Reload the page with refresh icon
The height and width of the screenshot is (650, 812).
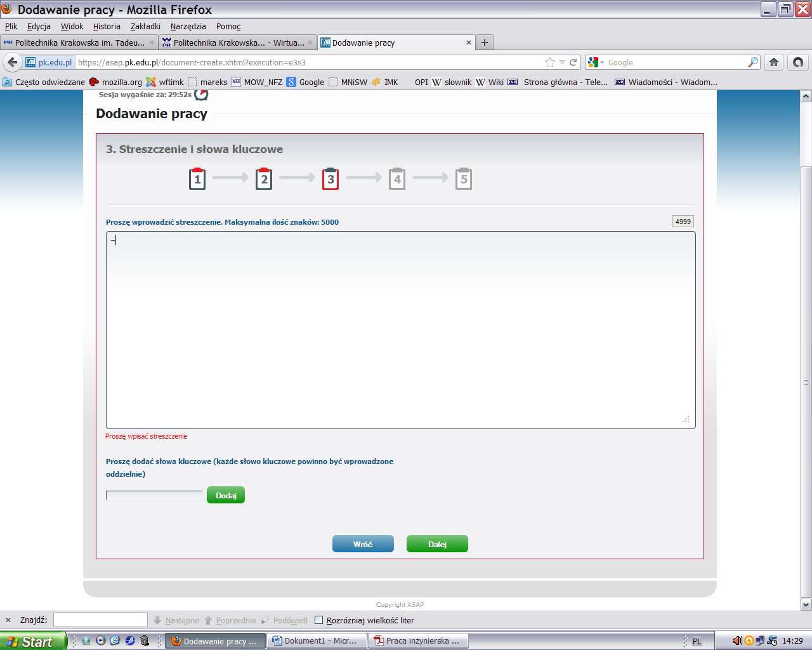[573, 62]
